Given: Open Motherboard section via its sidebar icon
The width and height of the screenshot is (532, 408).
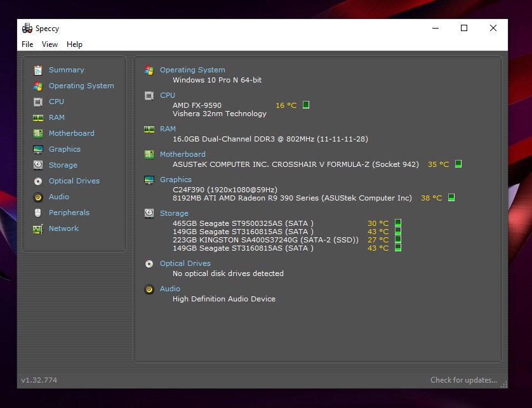Looking at the screenshot, I should (x=38, y=133).
